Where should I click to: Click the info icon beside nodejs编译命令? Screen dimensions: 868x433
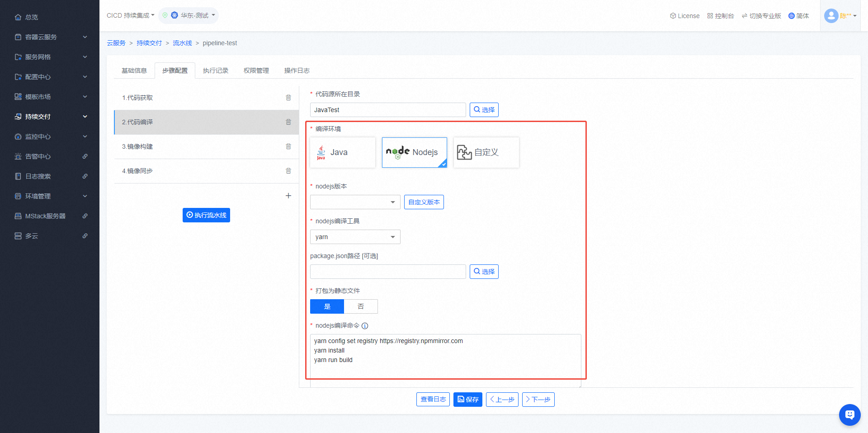(365, 326)
